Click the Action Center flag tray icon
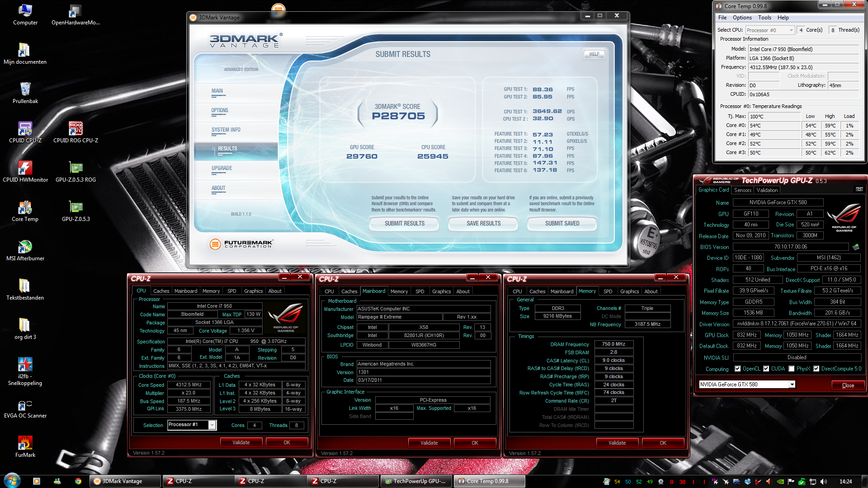This screenshot has height=488, width=868. pos(791,481)
